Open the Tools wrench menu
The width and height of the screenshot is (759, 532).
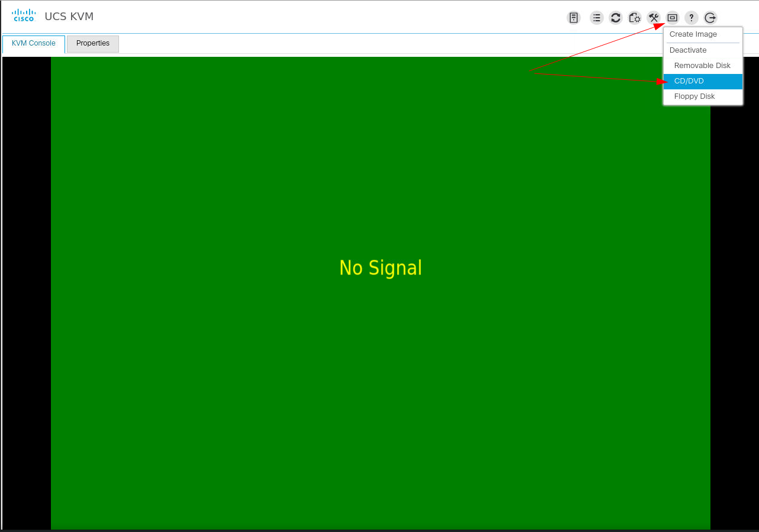pyautogui.click(x=653, y=18)
